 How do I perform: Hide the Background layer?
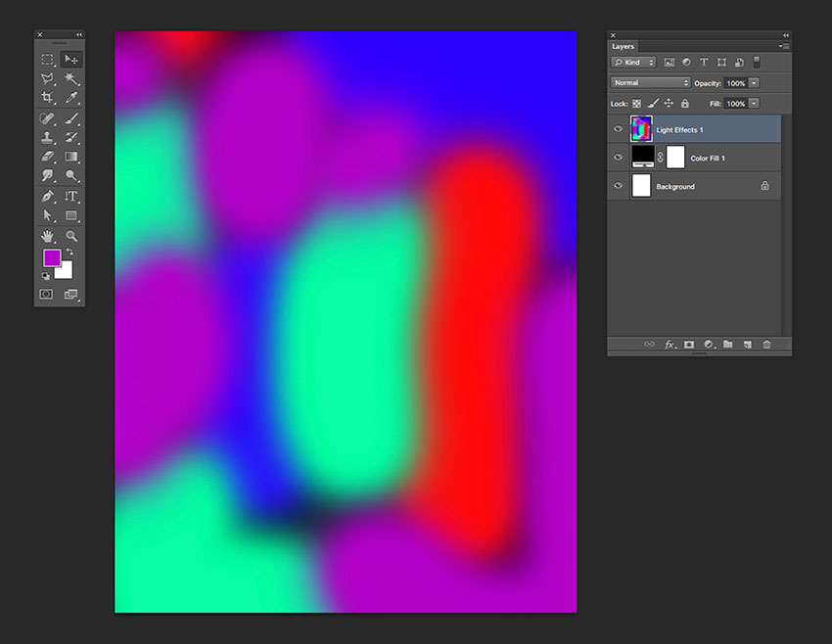(x=619, y=186)
